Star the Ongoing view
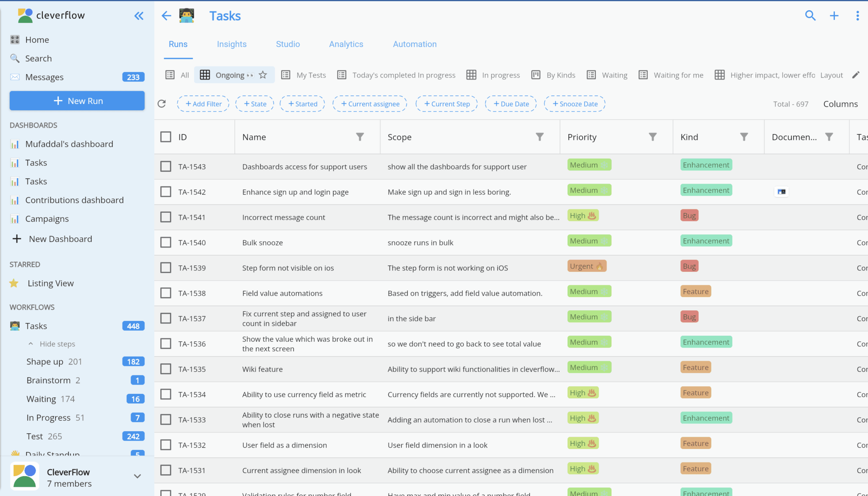 pyautogui.click(x=263, y=75)
